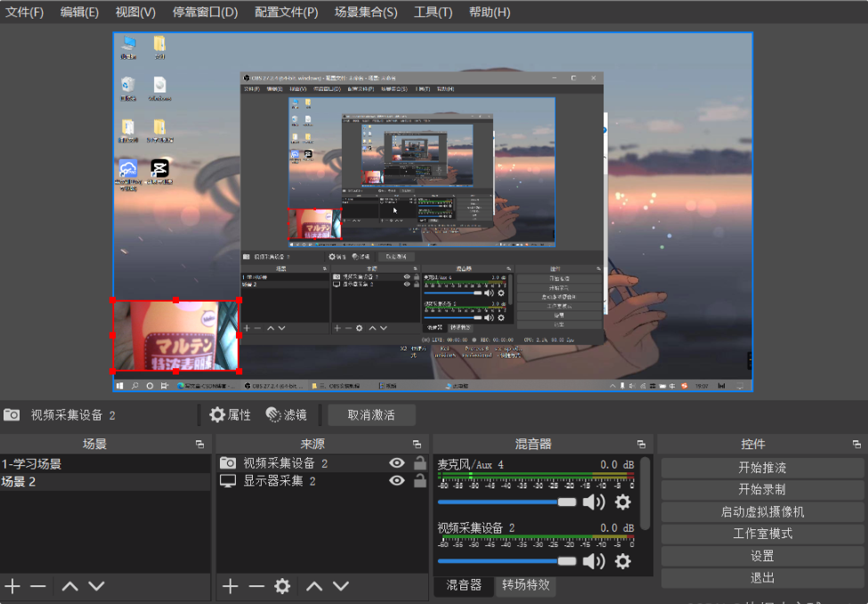The height and width of the screenshot is (604, 868).
Task: Switch to 混音器 tab
Action: tap(463, 585)
